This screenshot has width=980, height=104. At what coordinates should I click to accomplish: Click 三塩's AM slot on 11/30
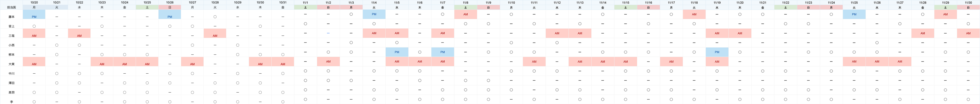coord(968,33)
